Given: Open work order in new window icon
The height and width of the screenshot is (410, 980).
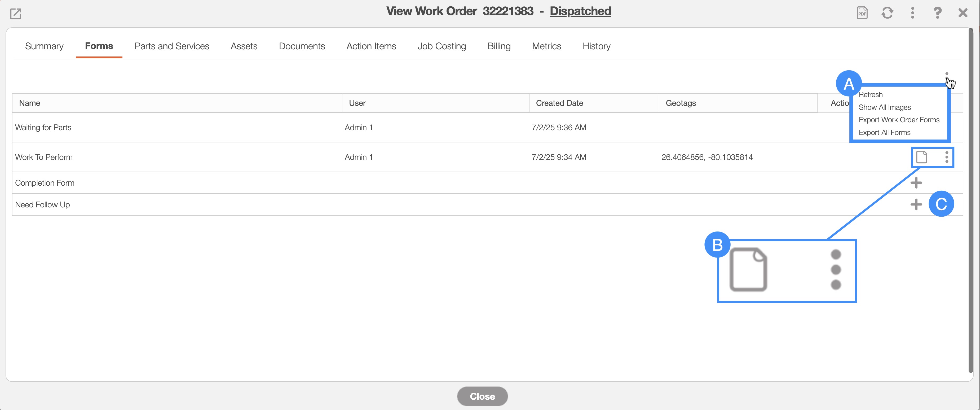Looking at the screenshot, I should click(15, 14).
